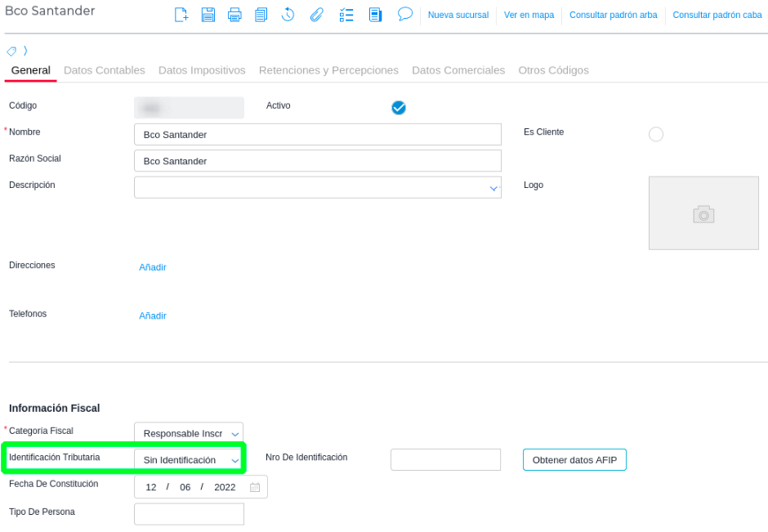Click the printer icon

click(x=234, y=15)
